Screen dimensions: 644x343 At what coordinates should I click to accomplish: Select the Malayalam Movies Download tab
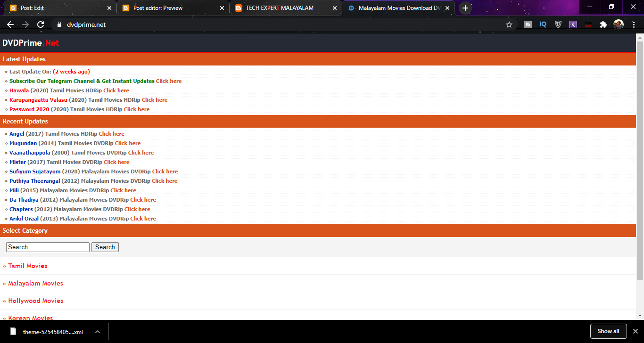point(398,8)
